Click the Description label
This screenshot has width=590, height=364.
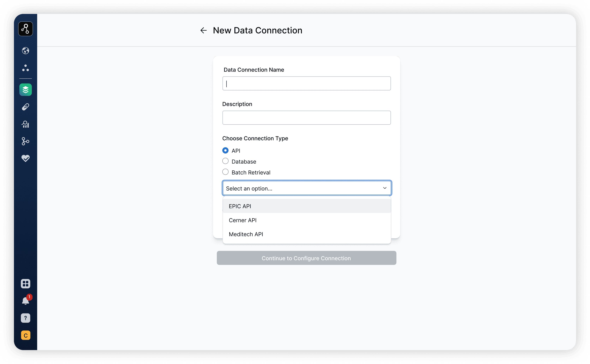(237, 104)
